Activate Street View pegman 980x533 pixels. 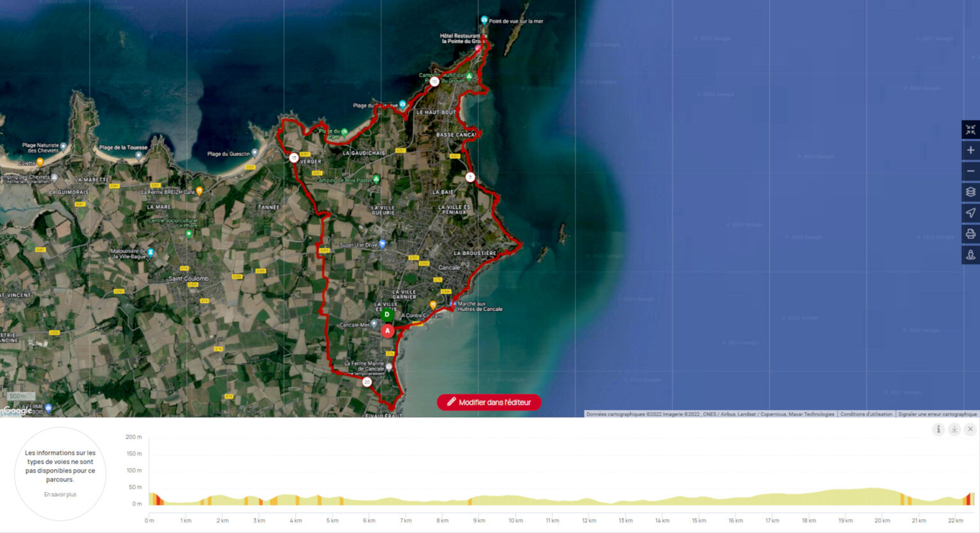(970, 255)
